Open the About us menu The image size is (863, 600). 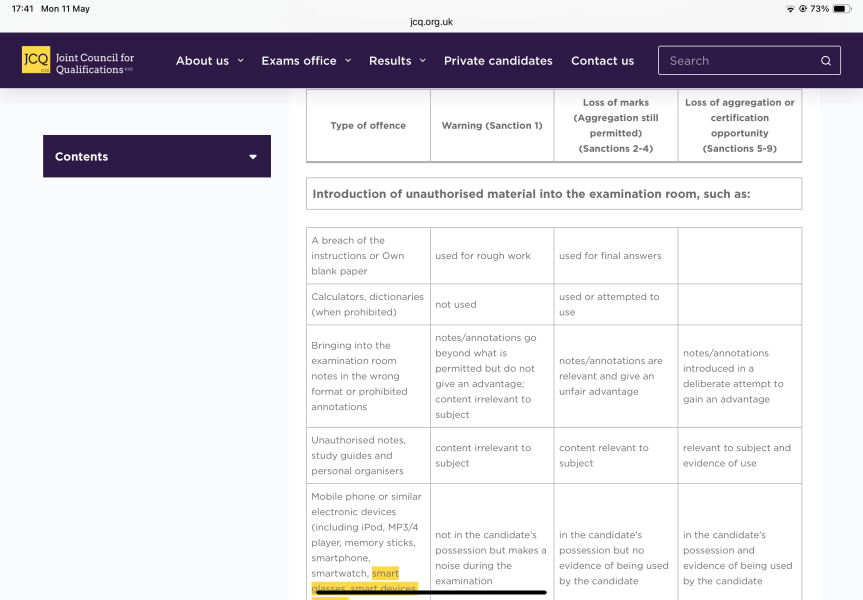pos(202,61)
